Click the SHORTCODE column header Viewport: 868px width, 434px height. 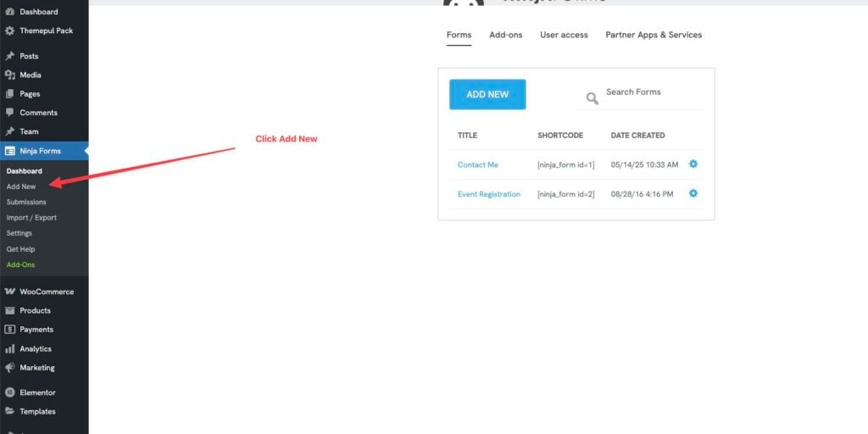(x=559, y=135)
